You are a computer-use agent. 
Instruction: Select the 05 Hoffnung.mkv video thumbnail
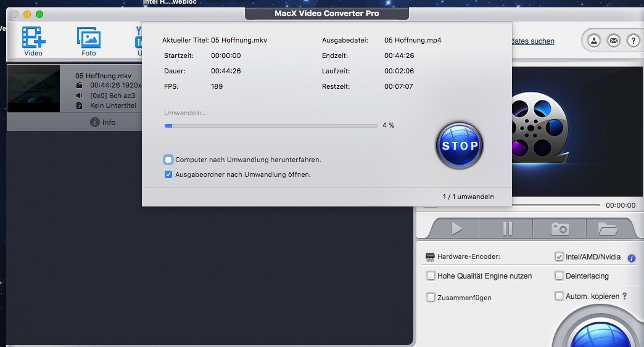coord(34,88)
